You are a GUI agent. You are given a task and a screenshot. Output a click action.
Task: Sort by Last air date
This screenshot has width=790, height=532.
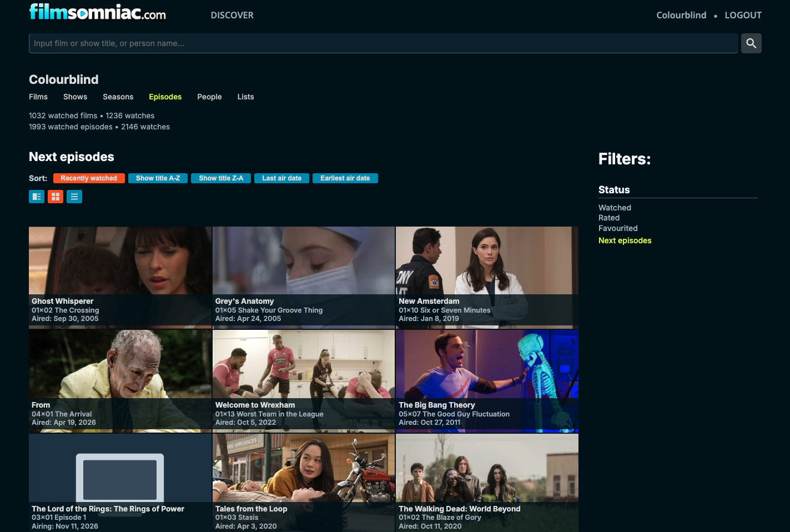coord(281,178)
